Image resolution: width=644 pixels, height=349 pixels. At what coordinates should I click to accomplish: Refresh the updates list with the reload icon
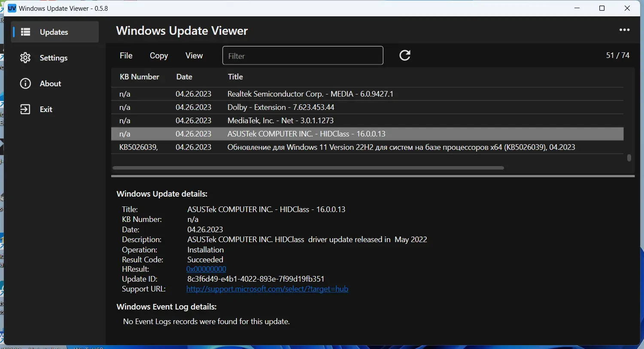pos(405,55)
